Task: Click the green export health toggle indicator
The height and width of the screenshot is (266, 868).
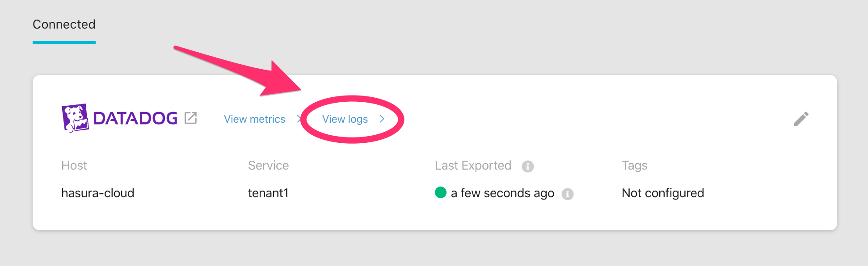Action: click(441, 193)
